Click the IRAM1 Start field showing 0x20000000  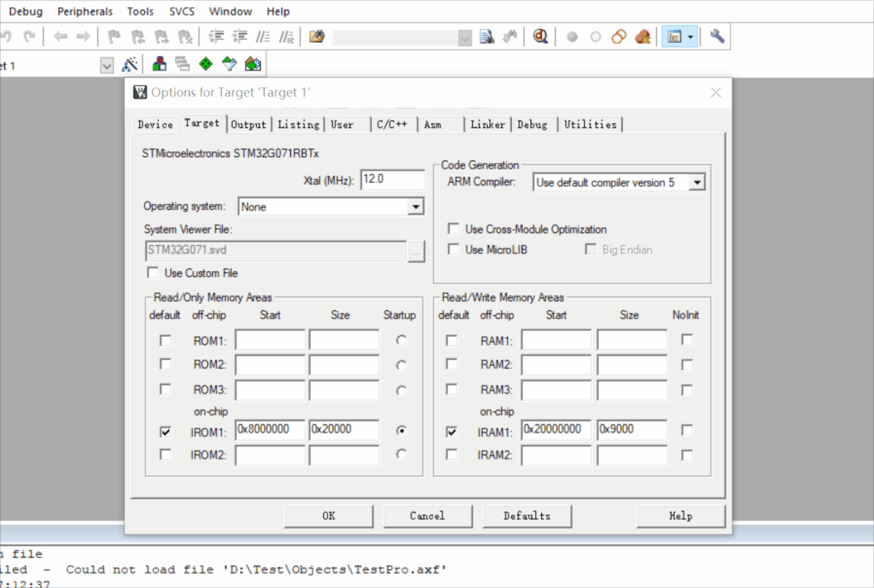(556, 430)
